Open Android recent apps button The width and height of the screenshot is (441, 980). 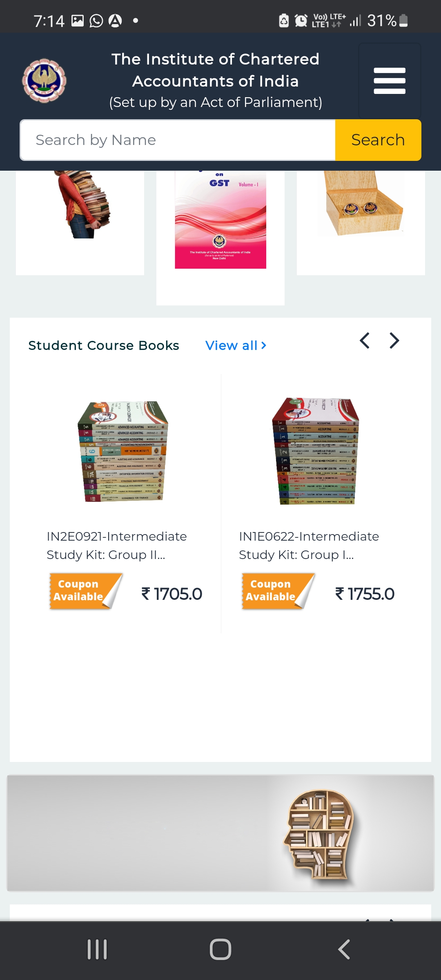click(x=97, y=949)
